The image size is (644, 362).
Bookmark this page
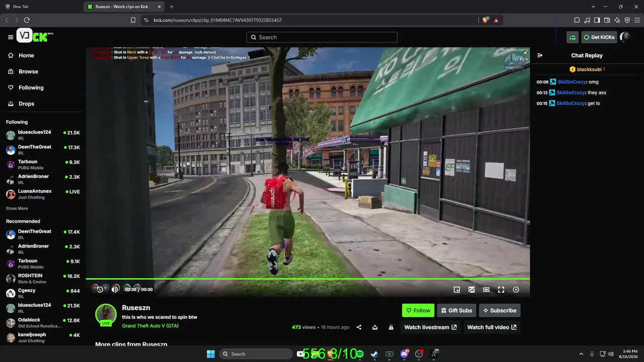133,20
